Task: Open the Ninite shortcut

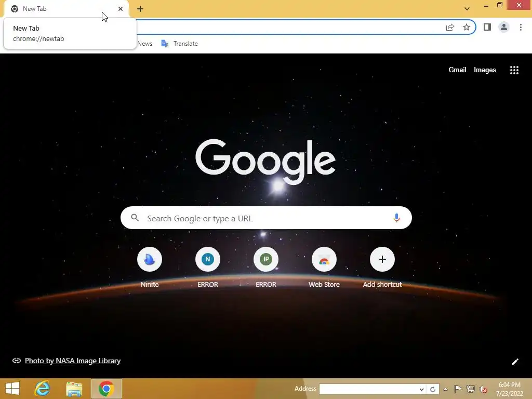Action: [x=150, y=268]
